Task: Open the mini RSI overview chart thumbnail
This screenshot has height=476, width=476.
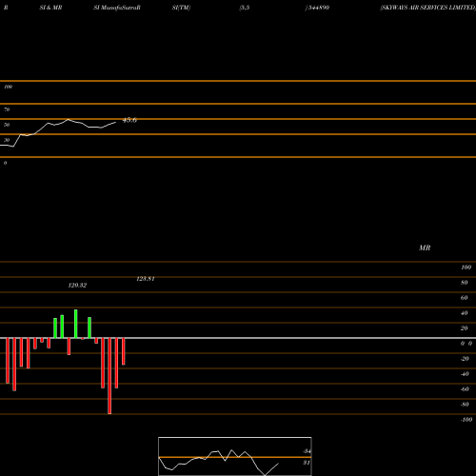Action: coord(235,456)
